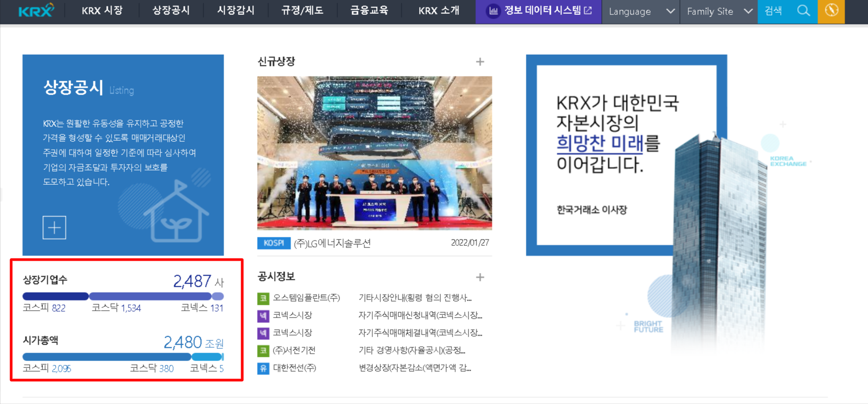Click purple 넥 icon in 자기주식매매신청내역 row
Viewport: 868px width, 404px height.
click(x=263, y=316)
